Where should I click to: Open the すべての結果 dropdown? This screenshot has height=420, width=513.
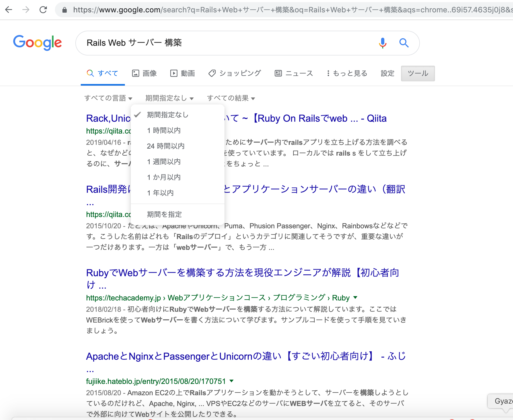[231, 98]
